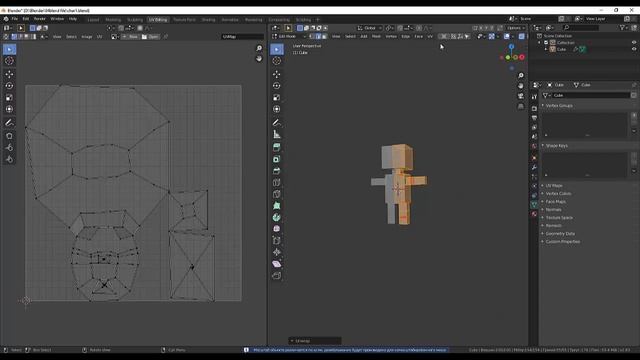640x360 pixels.
Task: Toggle the Collection exclude checkbox
Action: (x=546, y=42)
